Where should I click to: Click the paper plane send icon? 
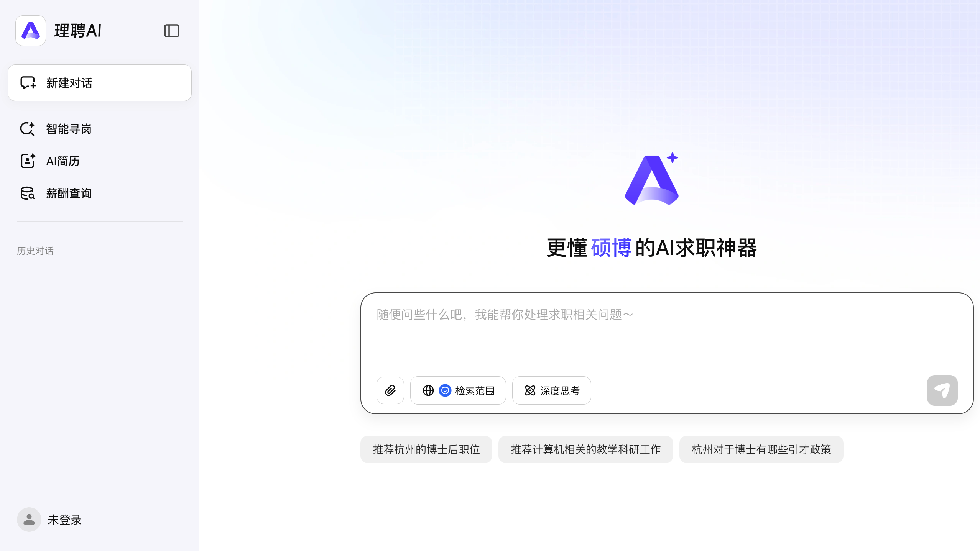942,390
